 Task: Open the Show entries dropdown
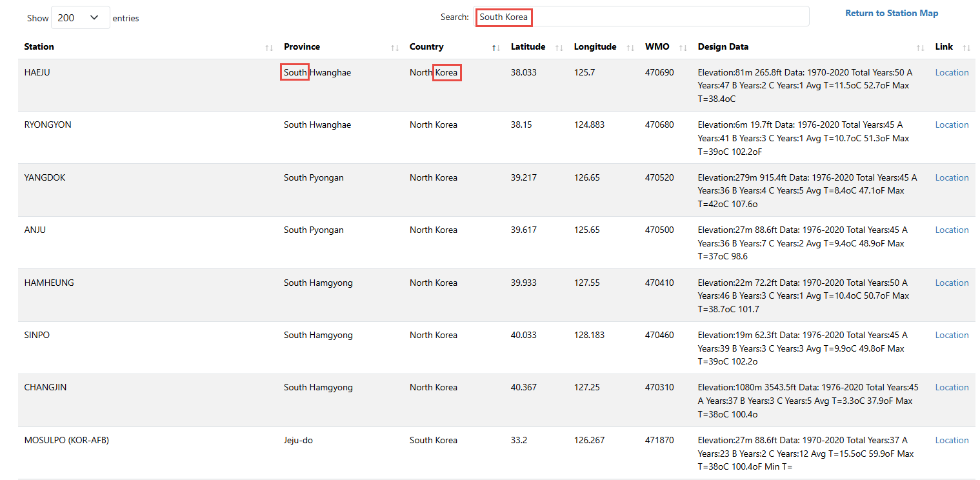pos(80,18)
